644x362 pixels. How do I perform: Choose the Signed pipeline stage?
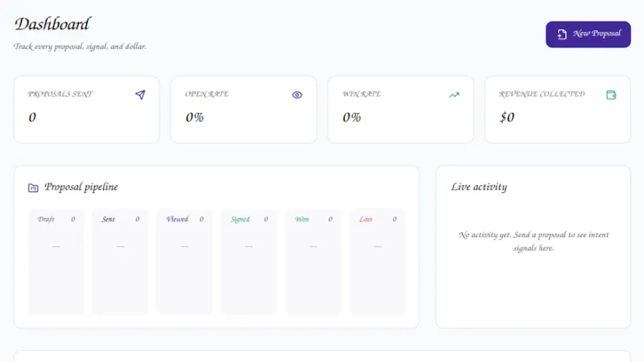pos(249,261)
